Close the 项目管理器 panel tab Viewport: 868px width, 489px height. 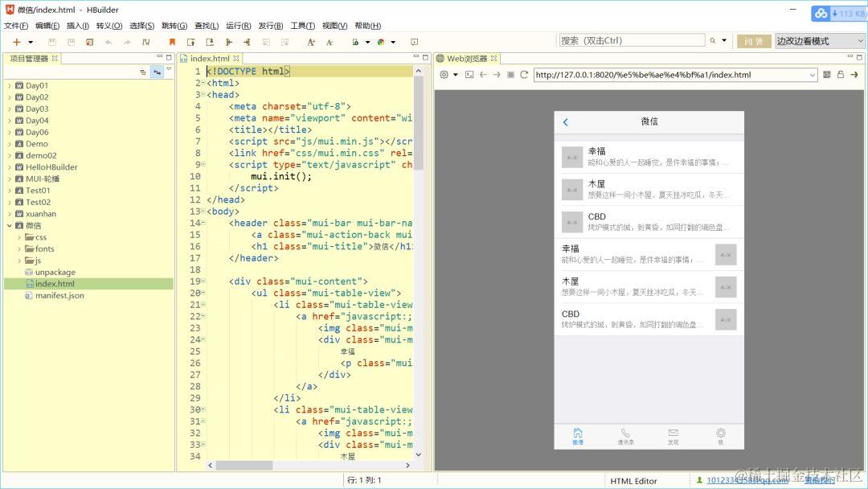tap(55, 58)
